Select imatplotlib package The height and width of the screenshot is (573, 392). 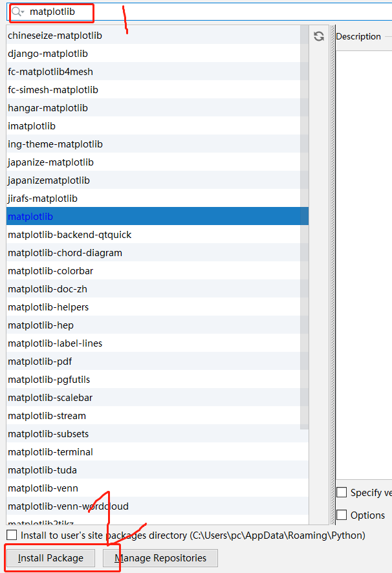pyautogui.click(x=157, y=126)
